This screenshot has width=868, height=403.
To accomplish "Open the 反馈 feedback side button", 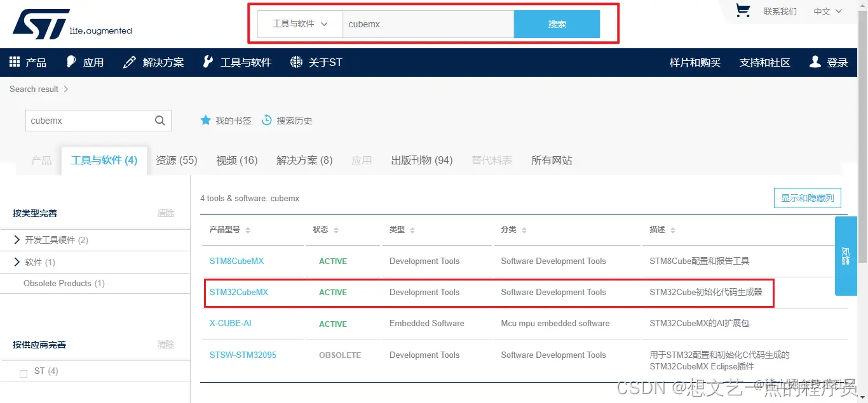I will (x=846, y=256).
